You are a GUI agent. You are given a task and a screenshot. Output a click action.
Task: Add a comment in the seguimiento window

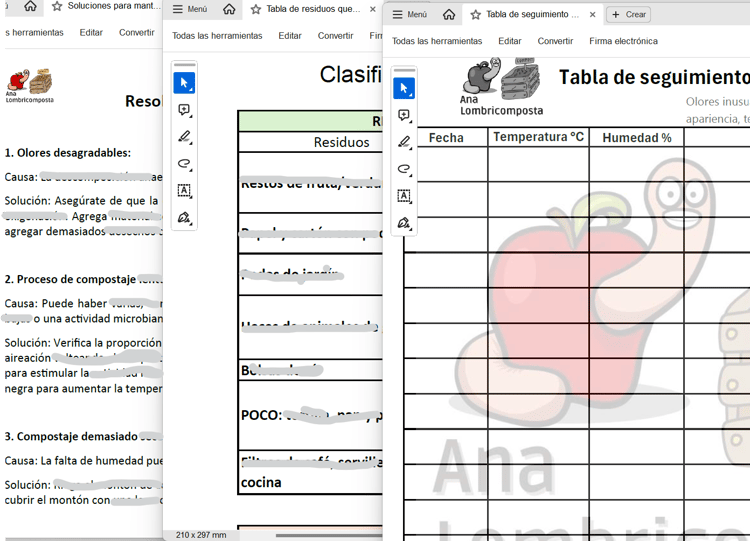coord(404,115)
